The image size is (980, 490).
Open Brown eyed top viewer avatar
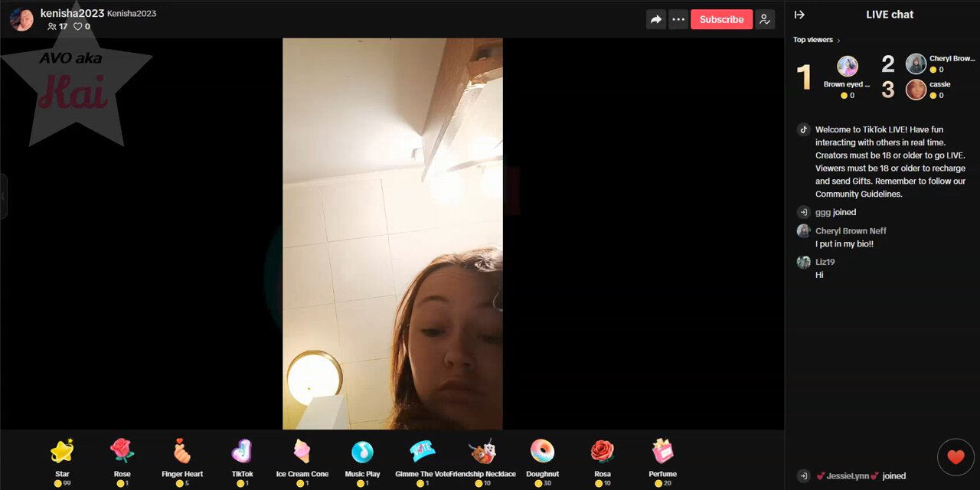pyautogui.click(x=848, y=66)
